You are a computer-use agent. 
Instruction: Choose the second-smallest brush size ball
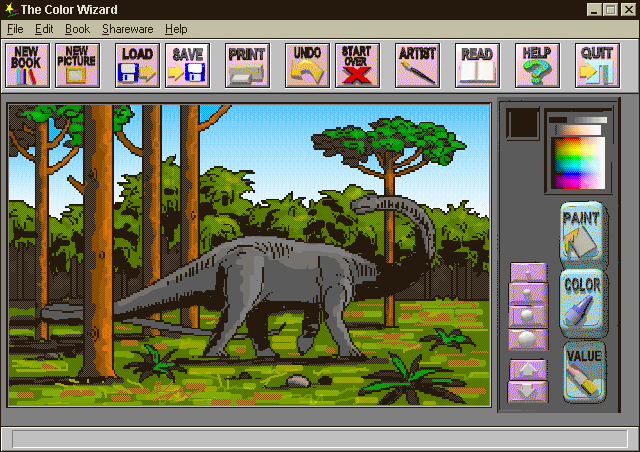528,294
